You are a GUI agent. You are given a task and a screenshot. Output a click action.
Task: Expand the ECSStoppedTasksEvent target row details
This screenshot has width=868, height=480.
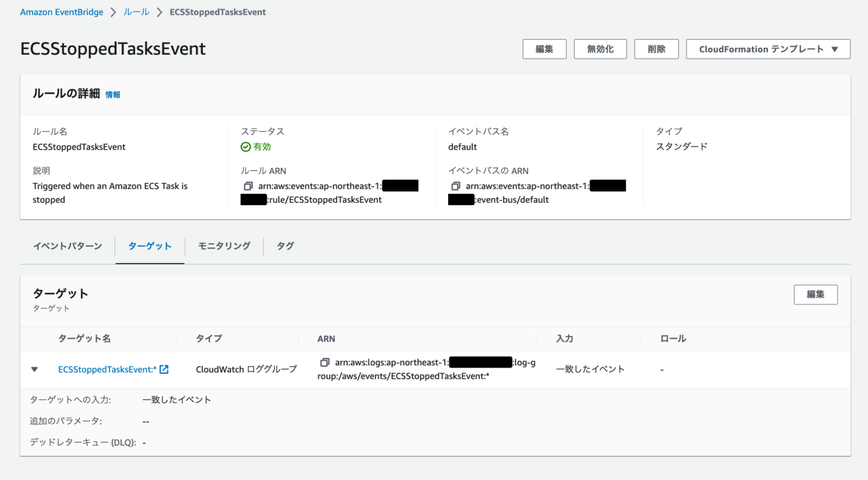pyautogui.click(x=34, y=369)
